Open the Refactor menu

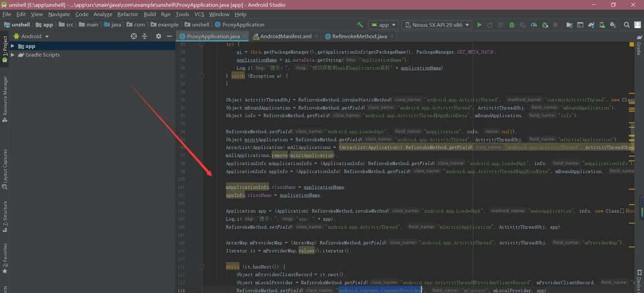click(128, 14)
